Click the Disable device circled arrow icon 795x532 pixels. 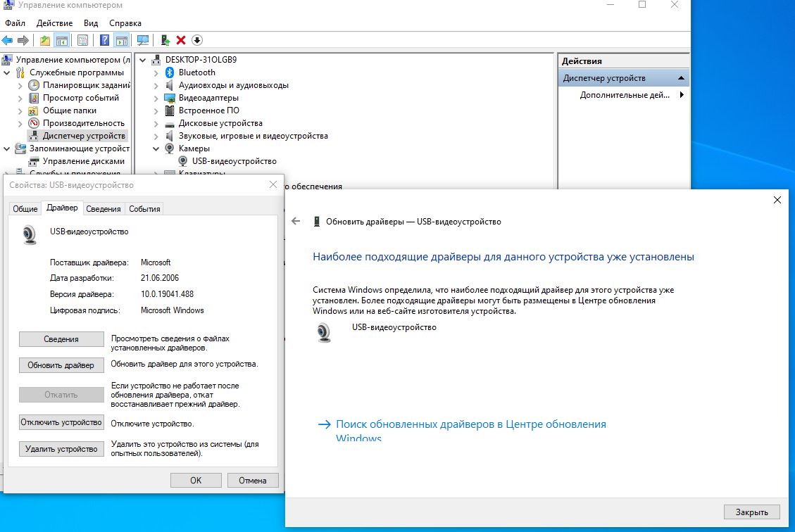coord(196,40)
